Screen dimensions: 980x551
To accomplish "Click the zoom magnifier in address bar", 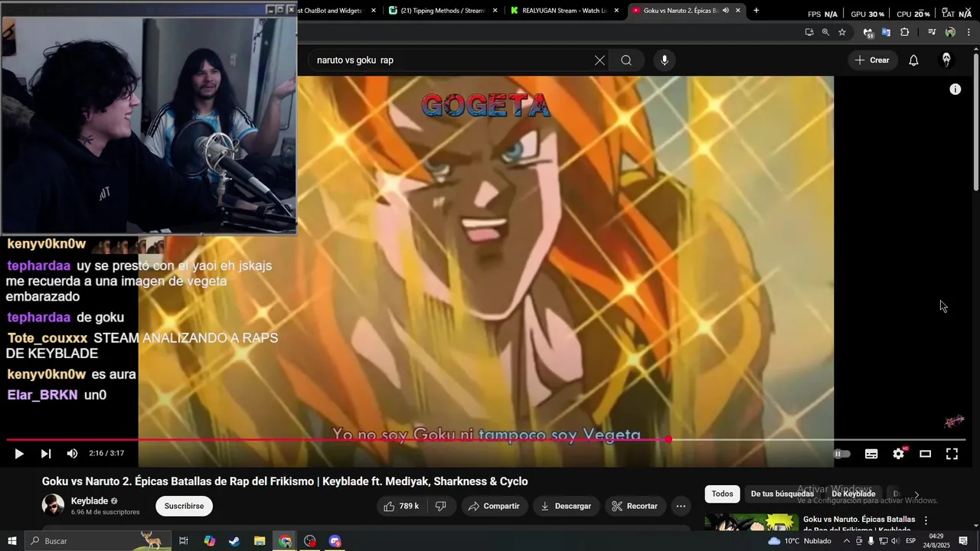I will (x=825, y=32).
